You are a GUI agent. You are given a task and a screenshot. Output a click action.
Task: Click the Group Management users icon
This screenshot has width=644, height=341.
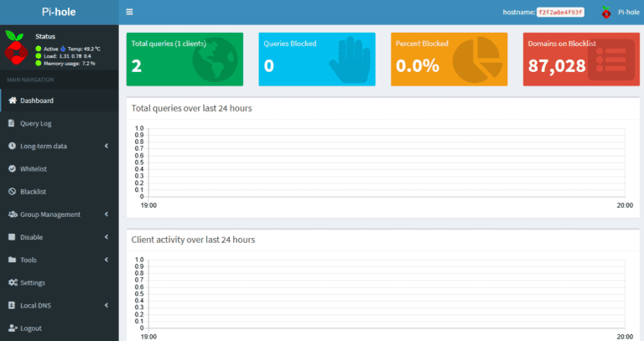pos(13,214)
